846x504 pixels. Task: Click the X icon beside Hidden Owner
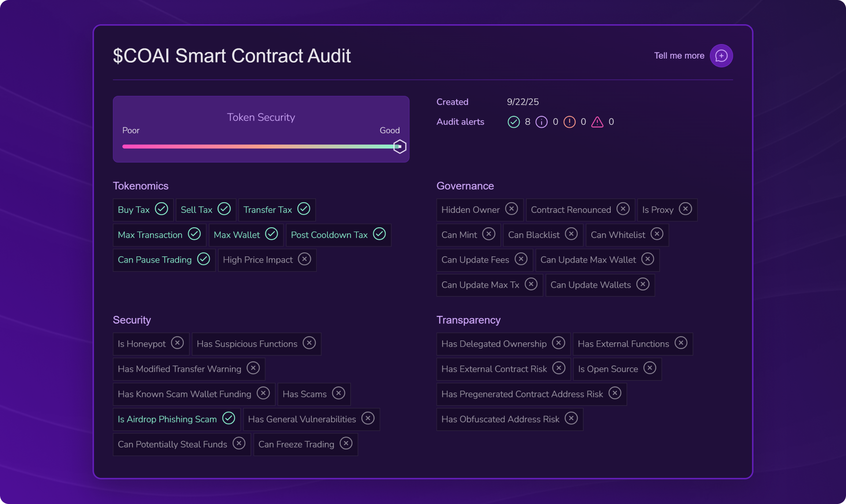(x=511, y=209)
